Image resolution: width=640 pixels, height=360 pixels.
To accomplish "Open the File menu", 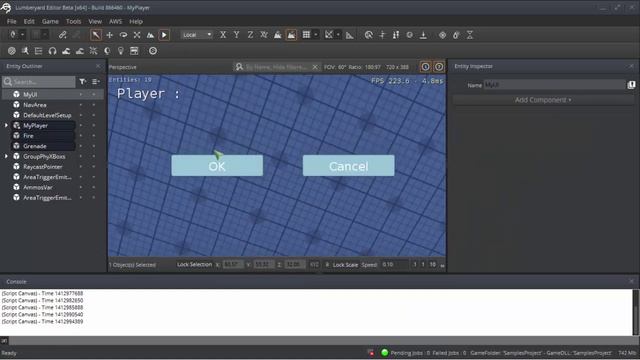I will click(x=11, y=21).
